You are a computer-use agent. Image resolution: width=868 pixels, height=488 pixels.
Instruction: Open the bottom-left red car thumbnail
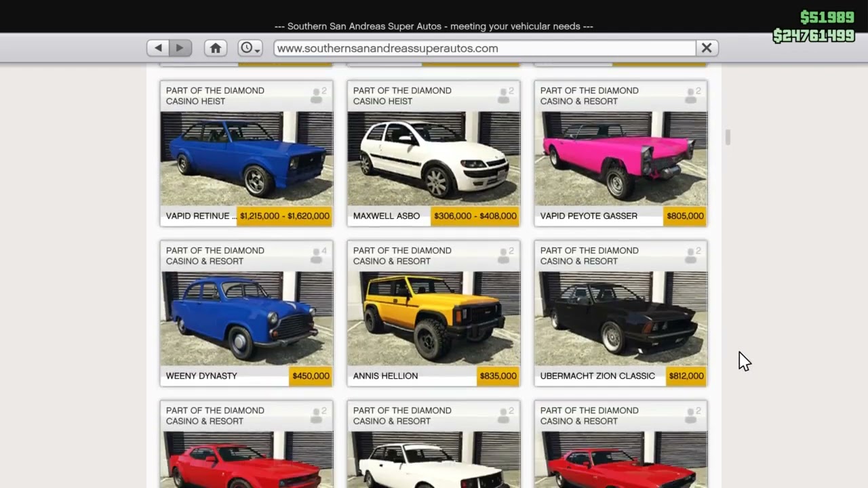click(x=247, y=460)
